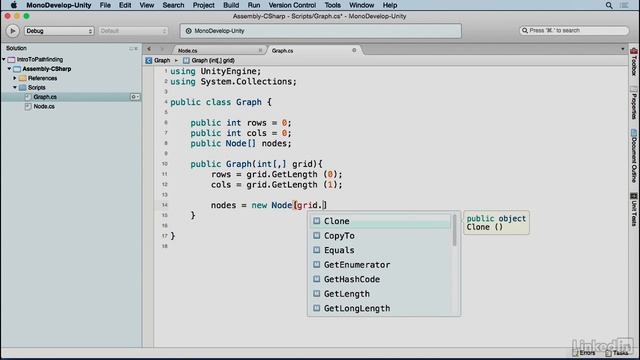Open the Errors pad
The width and height of the screenshot is (640, 360).
click(584, 353)
